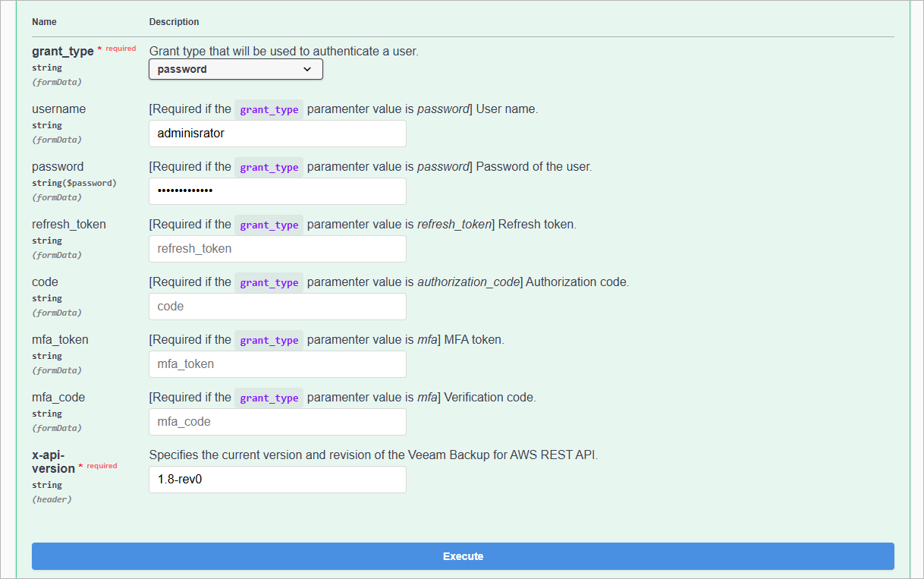Click the Name column header
Image resolution: width=924 pixels, height=579 pixels.
click(43, 22)
